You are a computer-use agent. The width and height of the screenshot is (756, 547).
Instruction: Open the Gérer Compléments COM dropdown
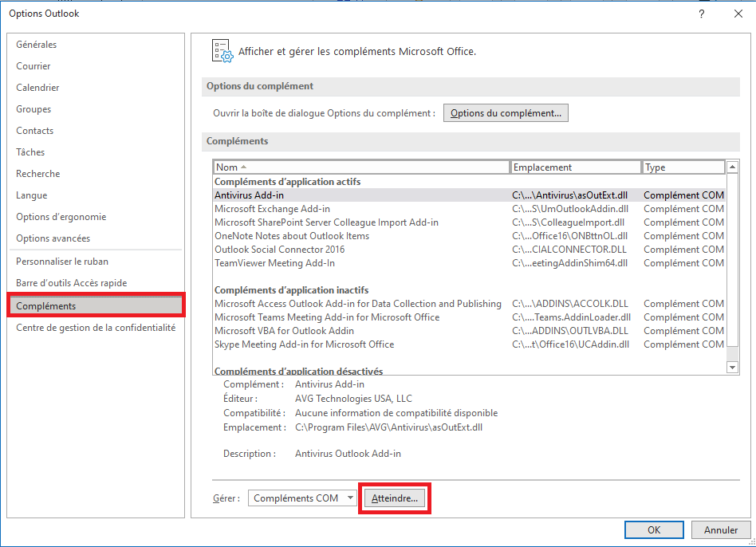pos(302,498)
